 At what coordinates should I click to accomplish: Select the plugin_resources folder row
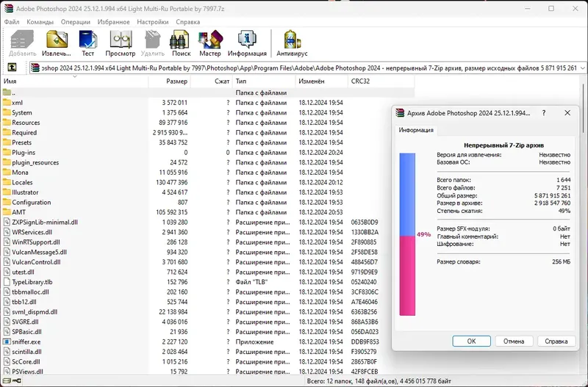pyautogui.click(x=209, y=162)
